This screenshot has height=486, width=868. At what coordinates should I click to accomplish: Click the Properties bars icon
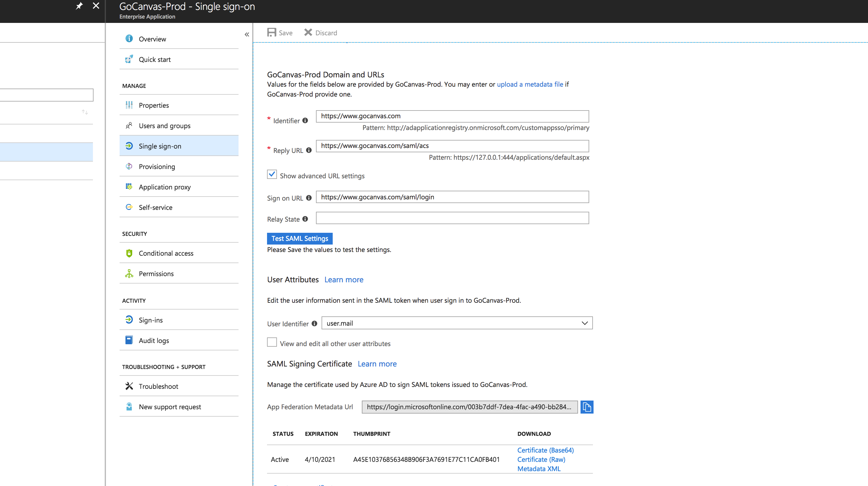129,105
